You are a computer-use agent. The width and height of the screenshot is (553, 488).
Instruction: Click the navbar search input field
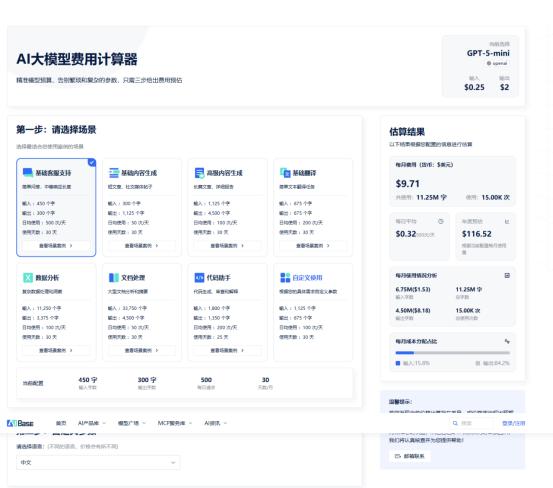coord(473,423)
